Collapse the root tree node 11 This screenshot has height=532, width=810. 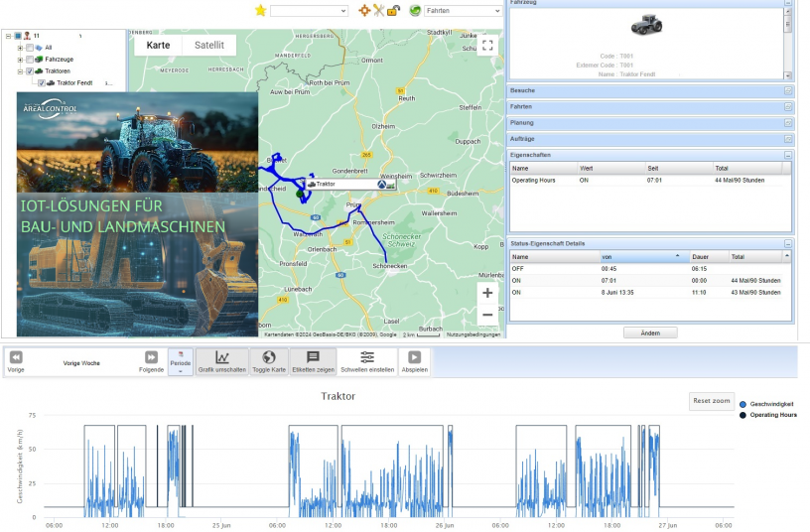[x=8, y=36]
